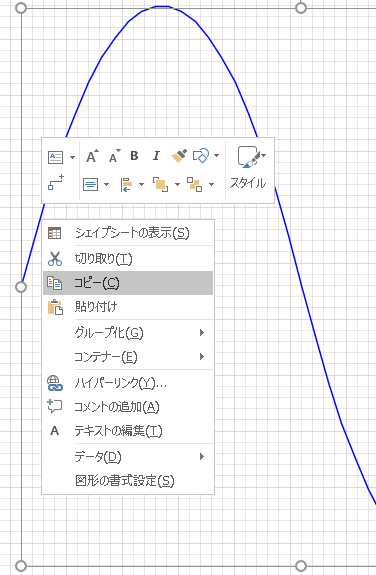Choose コメントの追加(A) entry
The width and height of the screenshot is (376, 575).
(128, 407)
